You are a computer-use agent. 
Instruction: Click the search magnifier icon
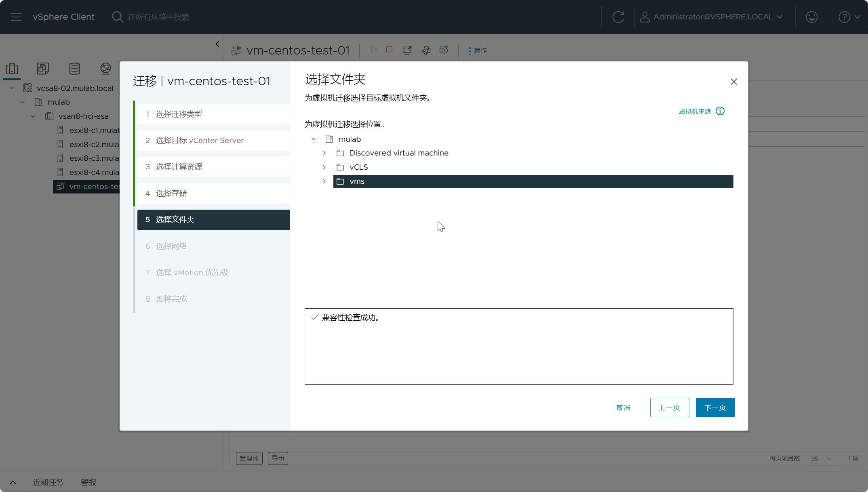(118, 17)
